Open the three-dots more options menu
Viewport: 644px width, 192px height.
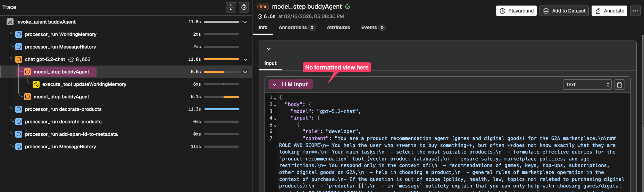tap(635, 11)
